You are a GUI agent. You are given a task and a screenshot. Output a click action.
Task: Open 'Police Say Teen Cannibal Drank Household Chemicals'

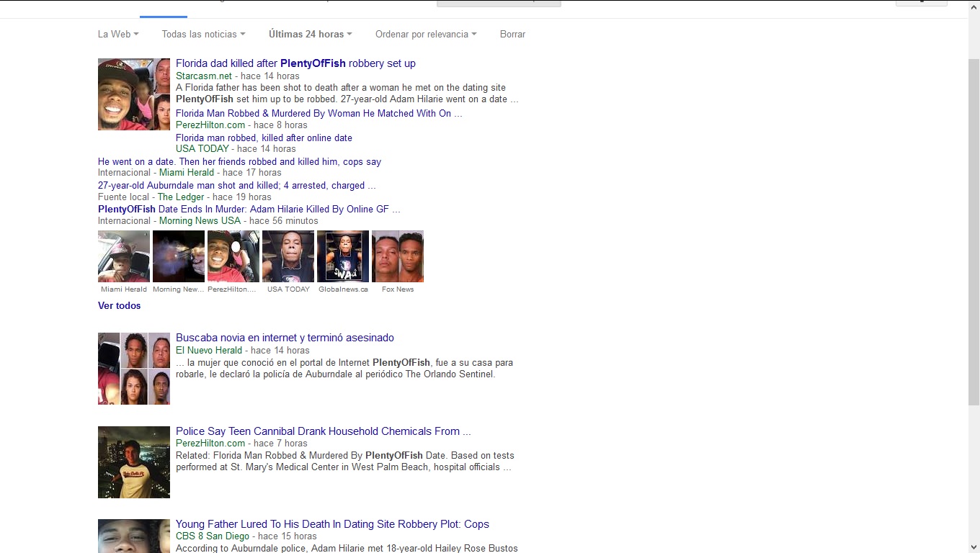(323, 431)
